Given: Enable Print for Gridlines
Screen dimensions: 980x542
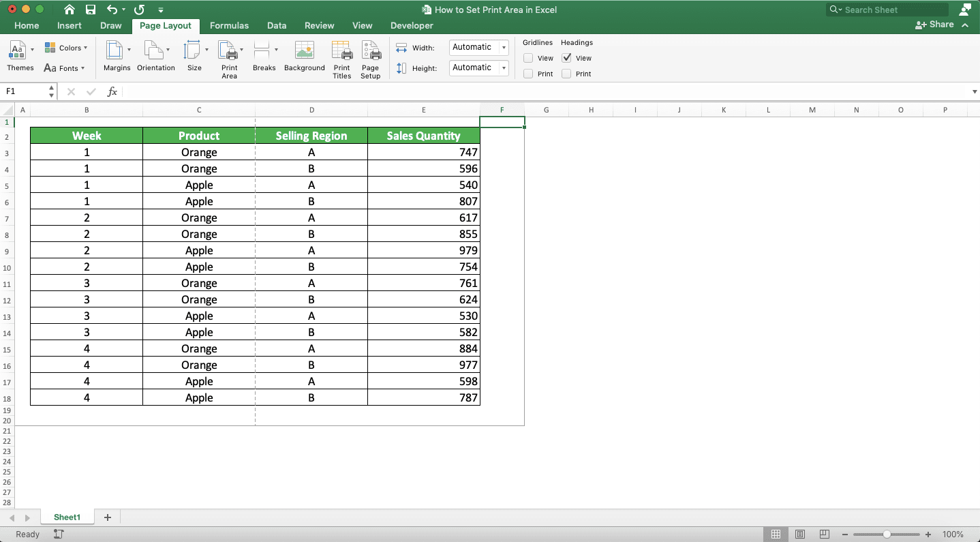Looking at the screenshot, I should [x=527, y=74].
